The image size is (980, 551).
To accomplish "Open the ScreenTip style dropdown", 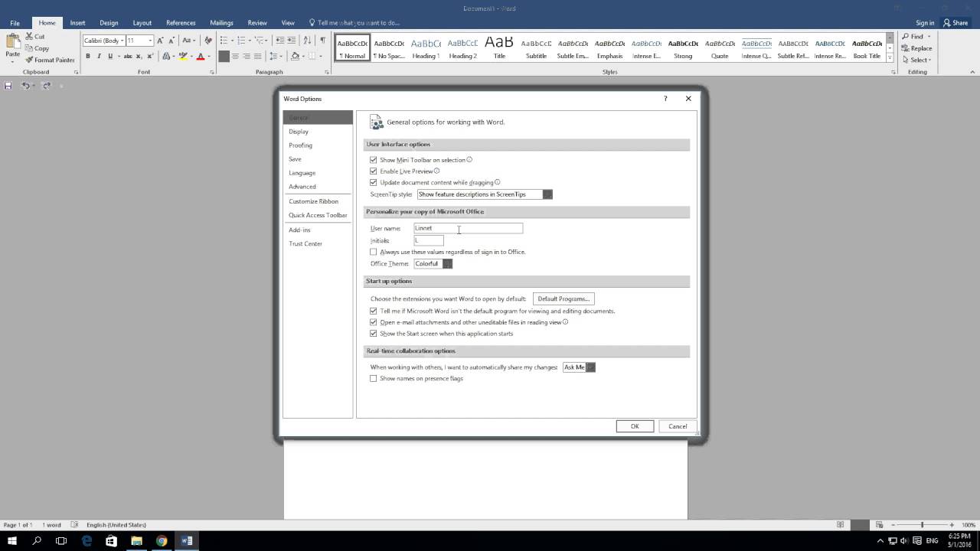I will coord(547,194).
